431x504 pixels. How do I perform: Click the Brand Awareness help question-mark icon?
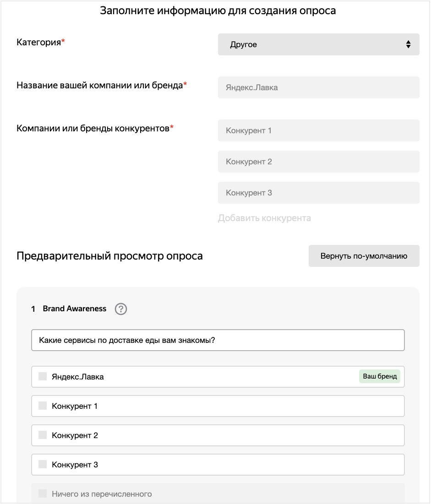(121, 309)
